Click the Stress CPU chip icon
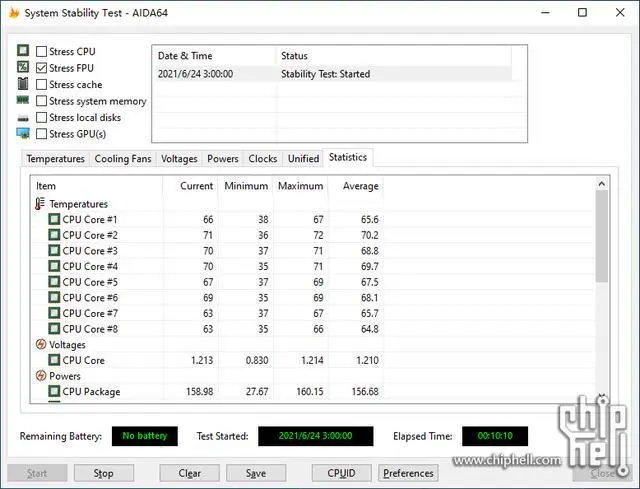Screen dimensions: 640x489 tap(23, 50)
